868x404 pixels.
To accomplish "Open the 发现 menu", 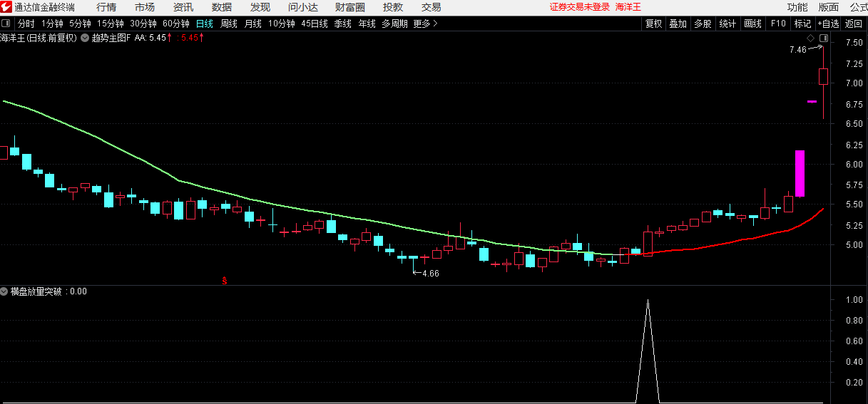I will coord(260,7).
